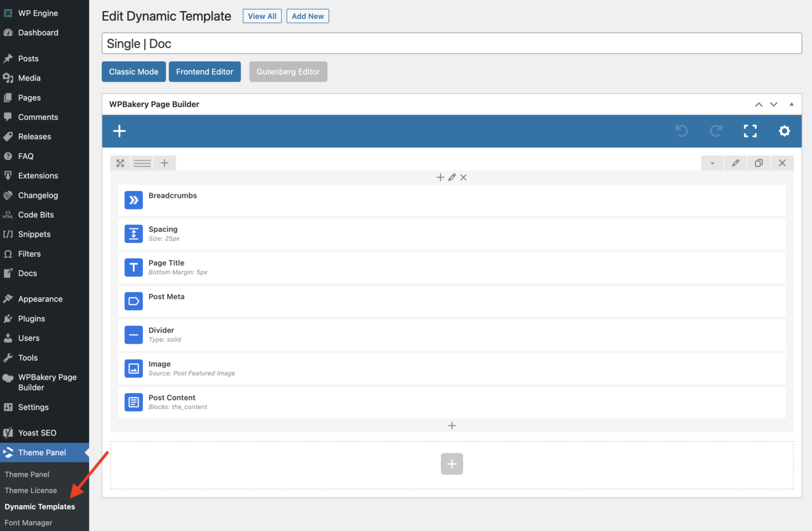Toggle the Post Content element
812x531 pixels.
tap(133, 402)
